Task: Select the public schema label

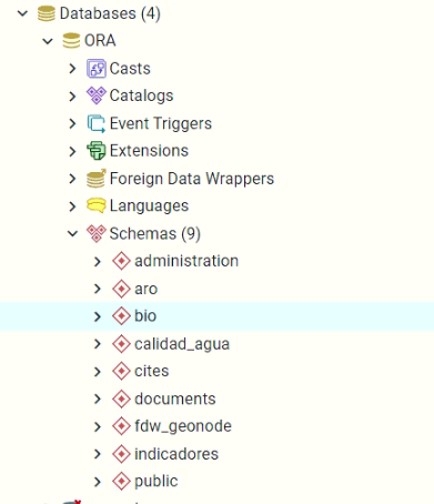Action: tap(156, 481)
